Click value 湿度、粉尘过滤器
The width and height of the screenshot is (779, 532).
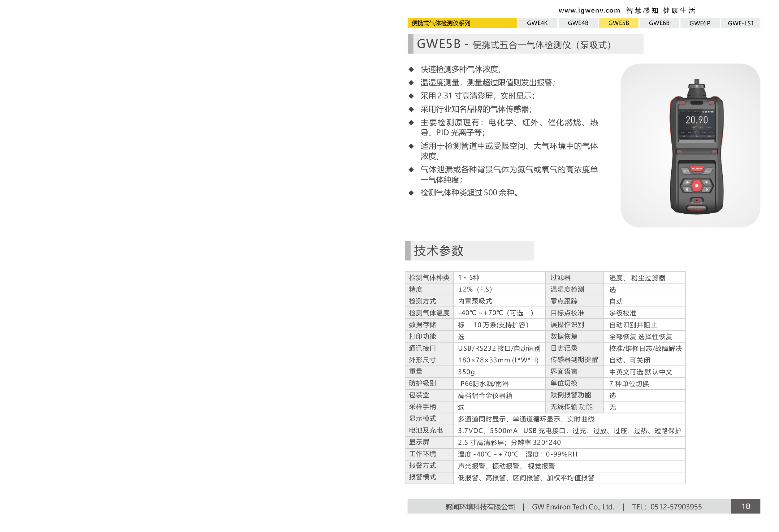click(x=637, y=278)
